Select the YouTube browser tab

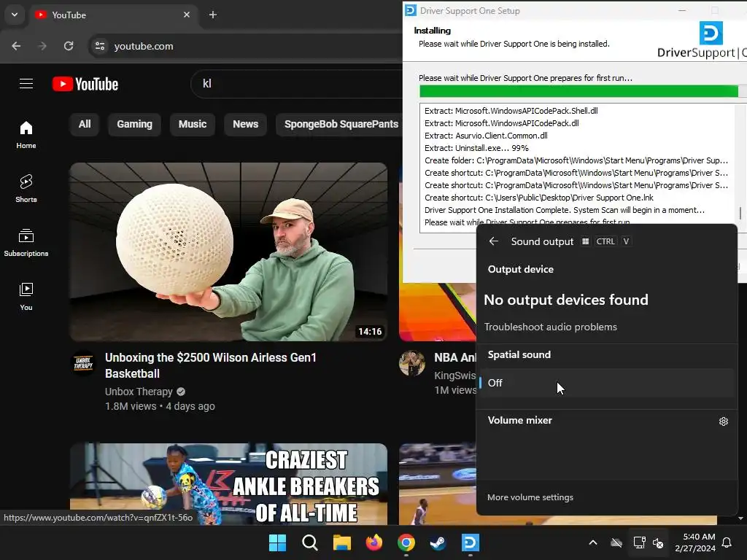pyautogui.click(x=115, y=15)
